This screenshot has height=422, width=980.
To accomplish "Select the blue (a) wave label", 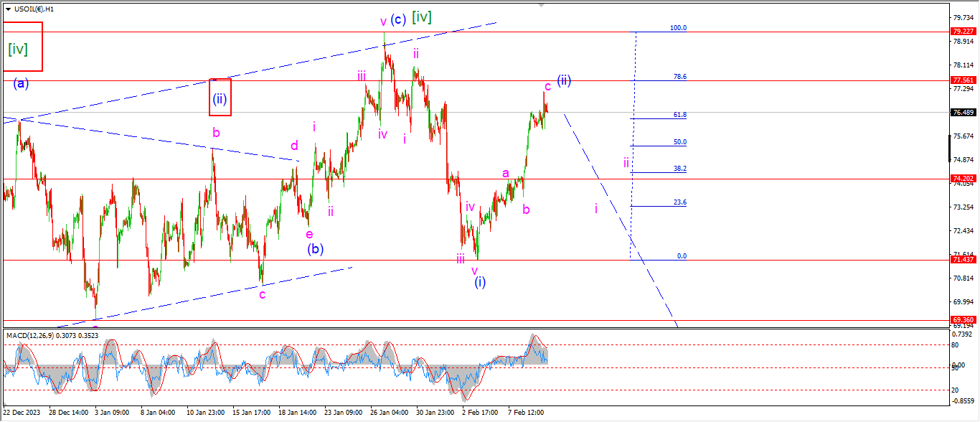I will 21,84.
